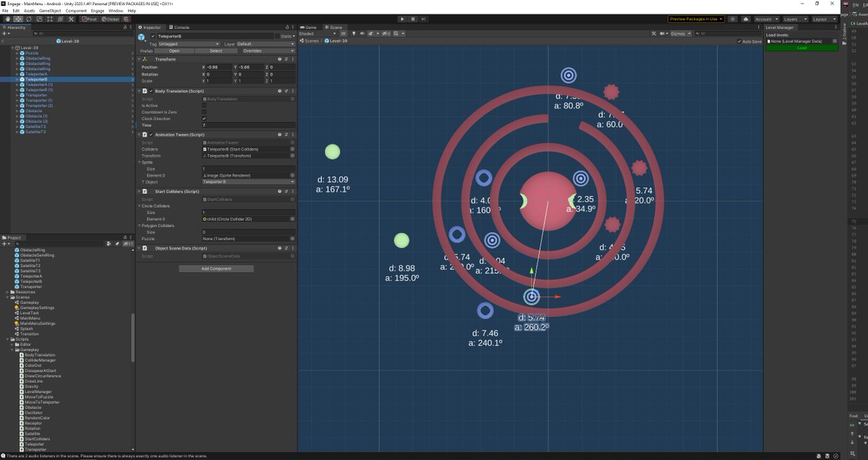Open T Object dropdown

(x=248, y=182)
